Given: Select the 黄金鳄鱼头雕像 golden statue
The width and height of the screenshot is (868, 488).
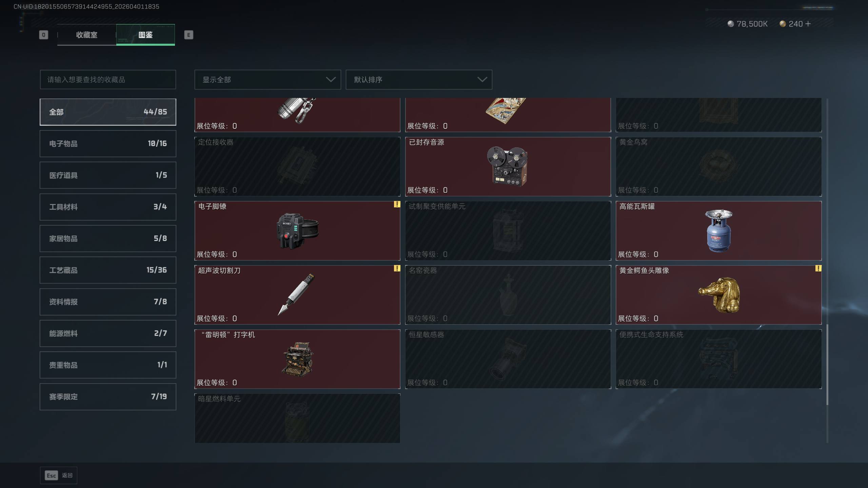Looking at the screenshot, I should coord(718,295).
